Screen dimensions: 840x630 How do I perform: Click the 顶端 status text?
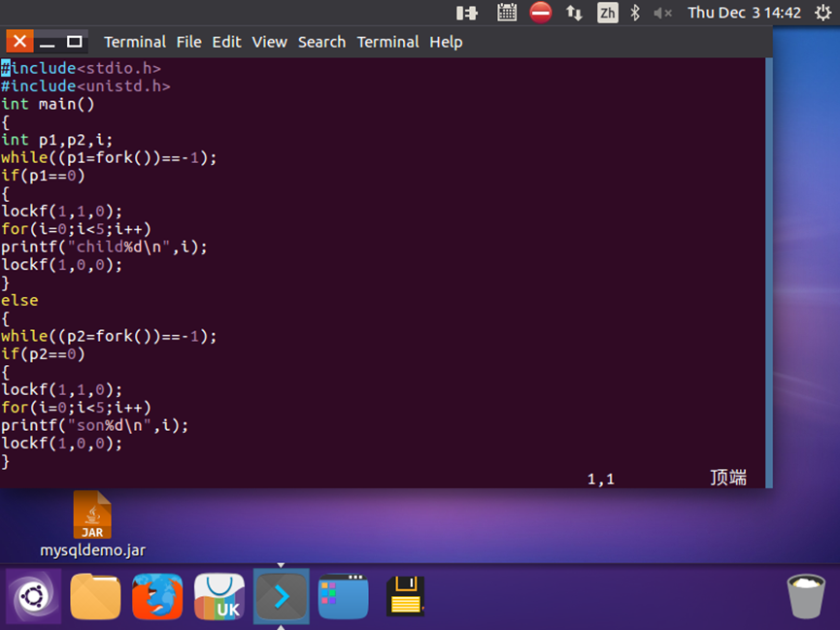point(728,478)
